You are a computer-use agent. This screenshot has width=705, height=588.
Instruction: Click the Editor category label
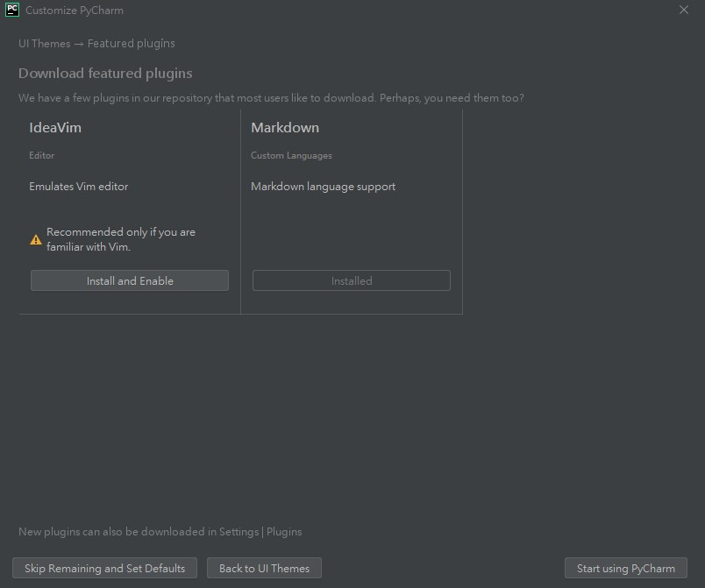tap(42, 155)
